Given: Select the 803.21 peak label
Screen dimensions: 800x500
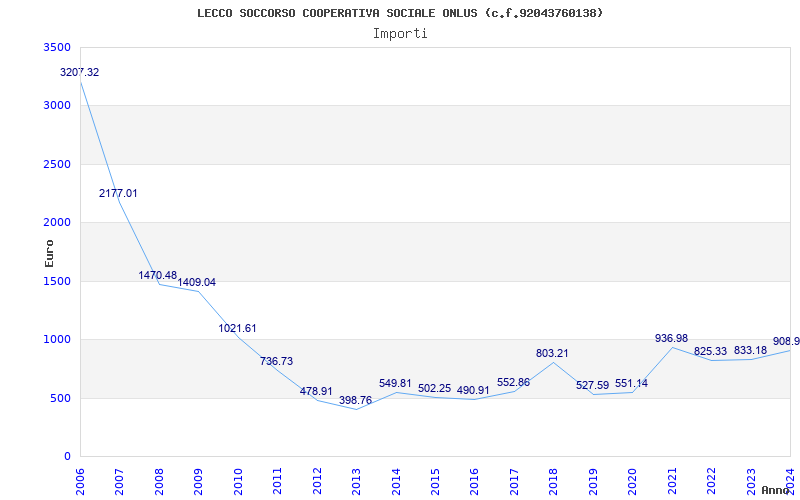Looking at the screenshot, I should [552, 353].
